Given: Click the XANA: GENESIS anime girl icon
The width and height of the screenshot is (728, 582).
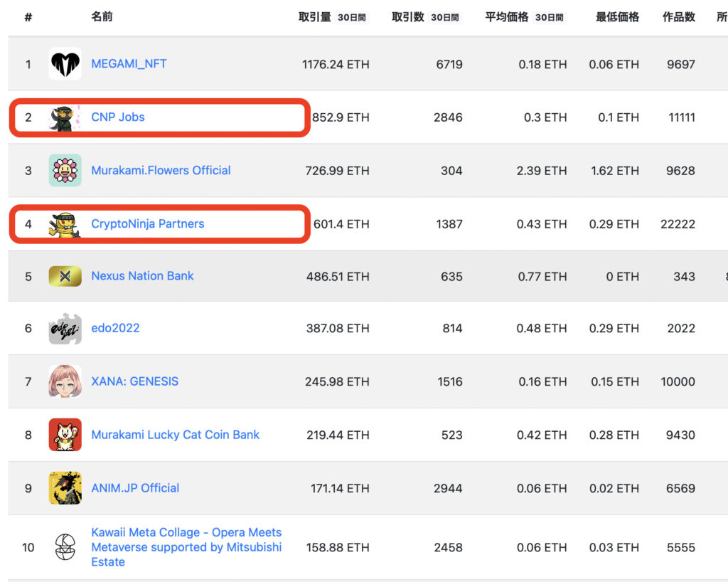Looking at the screenshot, I should click(65, 381).
